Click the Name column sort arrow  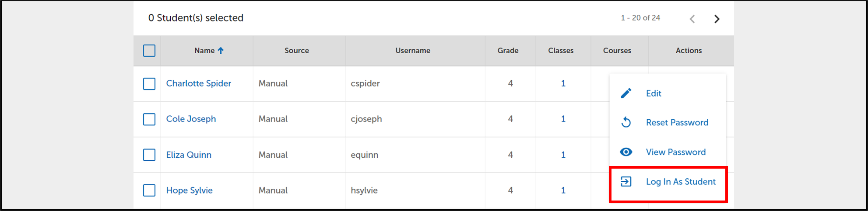point(221,51)
